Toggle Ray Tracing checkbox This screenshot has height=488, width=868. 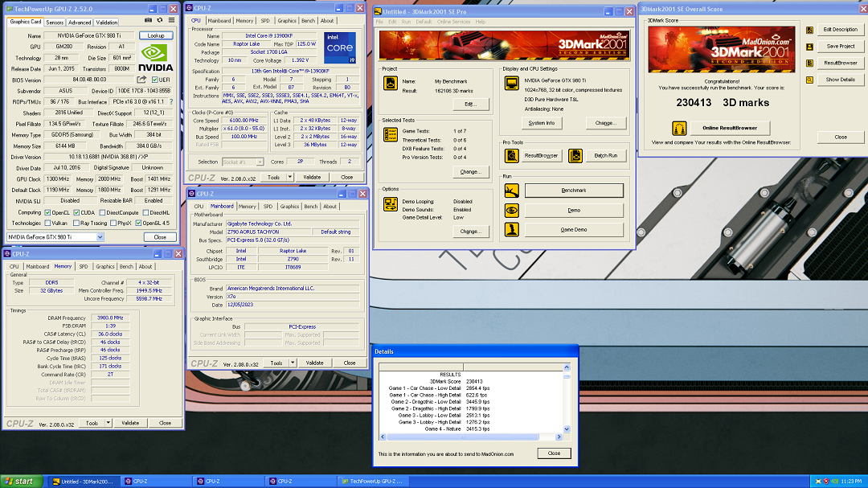[76, 223]
